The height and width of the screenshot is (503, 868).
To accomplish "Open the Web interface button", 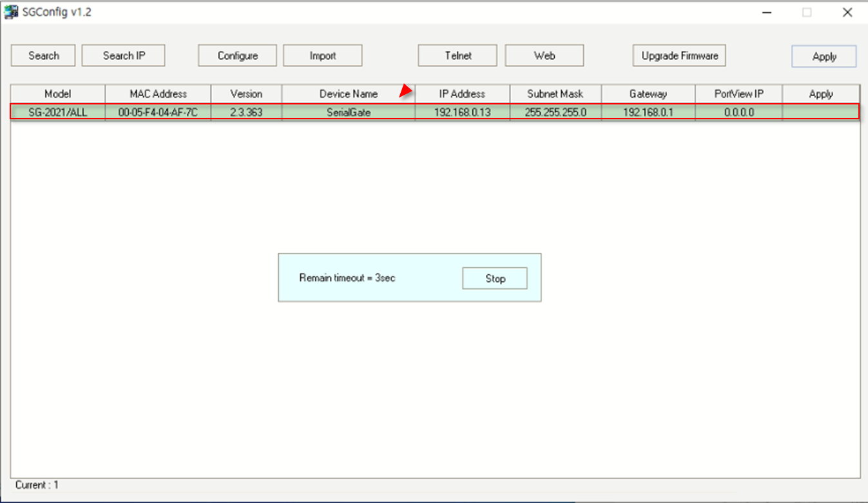I will (x=544, y=55).
